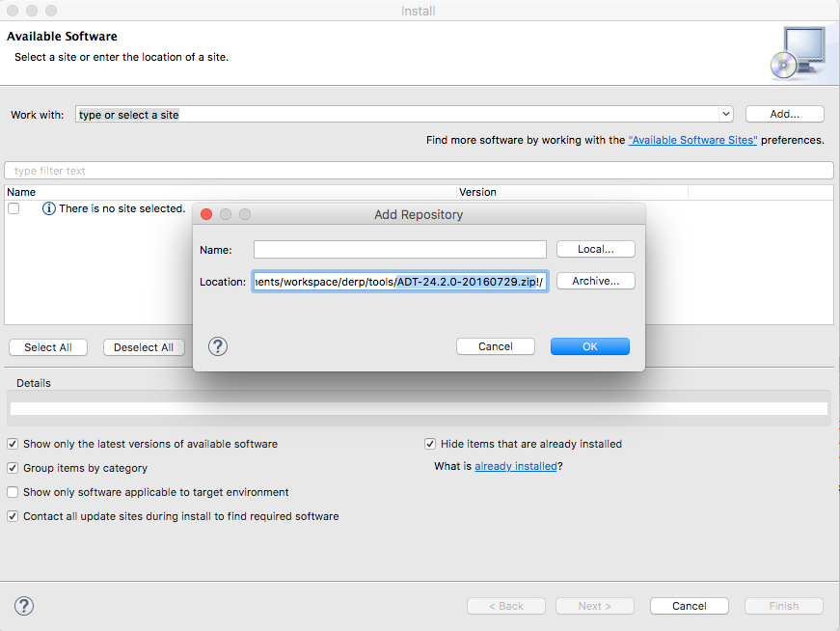
Task: Toggle Hide items already installed checkbox
Action: pos(429,444)
